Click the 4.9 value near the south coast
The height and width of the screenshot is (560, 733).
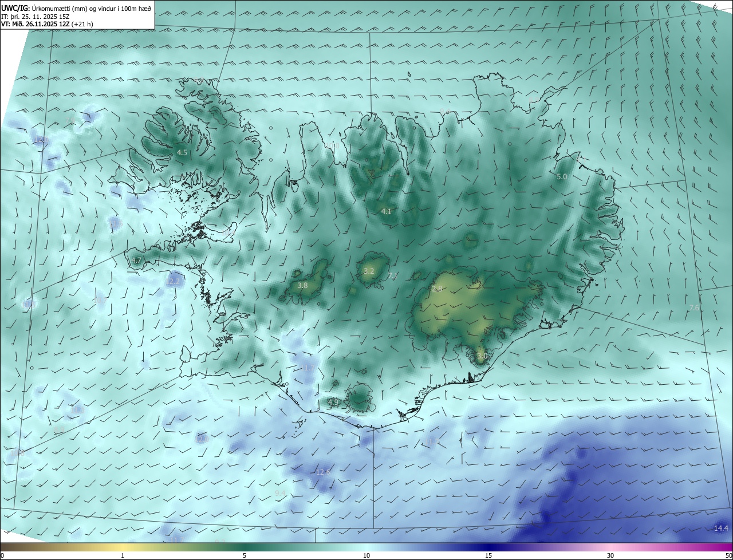pyautogui.click(x=334, y=402)
